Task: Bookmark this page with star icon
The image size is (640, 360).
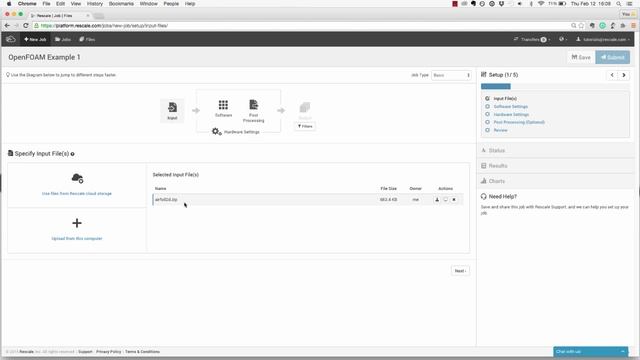Action: point(582,25)
